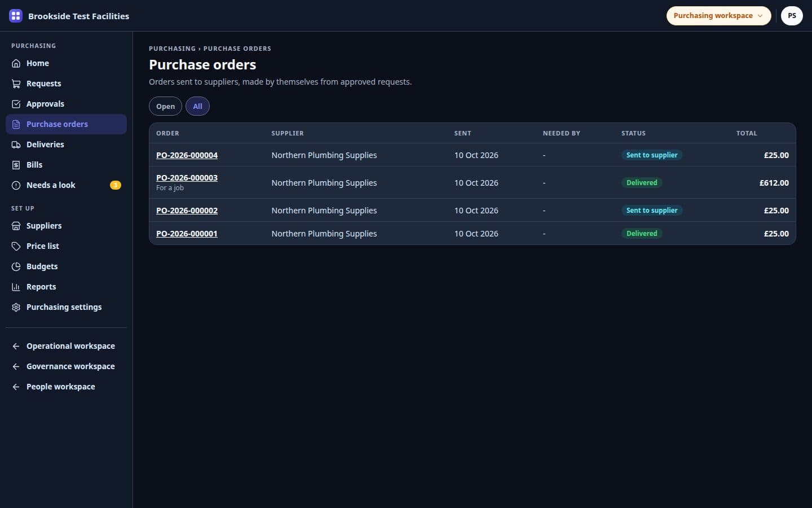
Task: Click the Sent column header
Action: (462, 133)
